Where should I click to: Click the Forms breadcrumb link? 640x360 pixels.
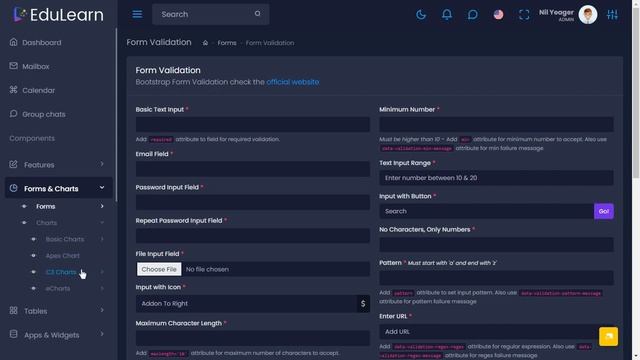[227, 43]
